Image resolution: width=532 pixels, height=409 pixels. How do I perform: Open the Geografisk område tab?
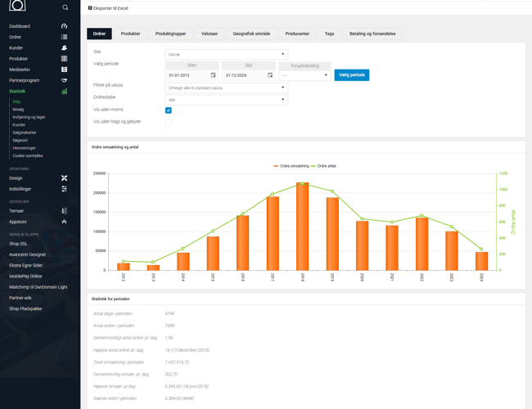point(251,34)
